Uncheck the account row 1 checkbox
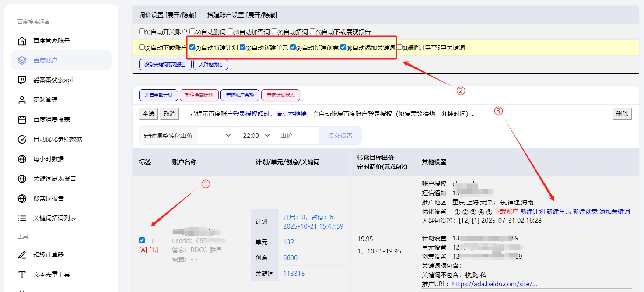The image size is (644, 292). pos(142,240)
